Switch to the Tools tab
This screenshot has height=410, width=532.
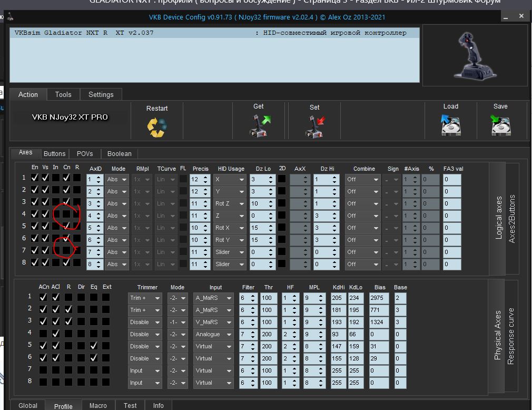[63, 94]
